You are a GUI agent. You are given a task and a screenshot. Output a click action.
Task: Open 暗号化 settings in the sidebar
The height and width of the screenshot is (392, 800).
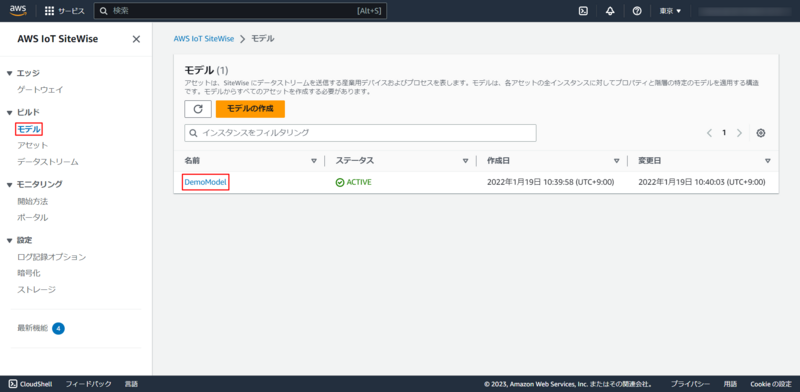pyautogui.click(x=29, y=273)
